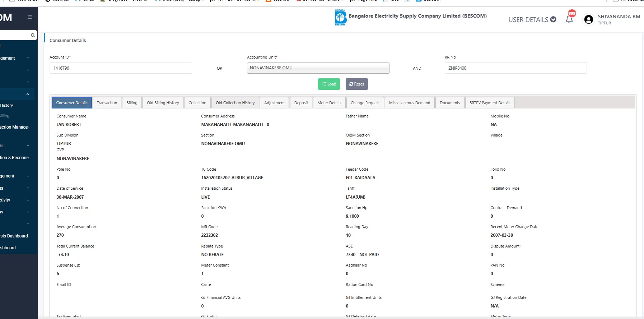Click ASD value '7340 - NOT PAID'
Viewport: 644px width, 319px height.
pyautogui.click(x=362, y=255)
